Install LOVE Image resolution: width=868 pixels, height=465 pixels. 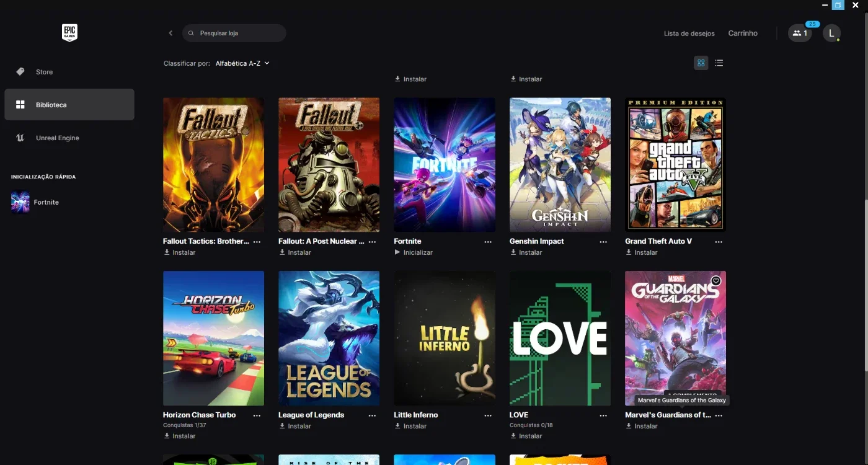point(526,436)
